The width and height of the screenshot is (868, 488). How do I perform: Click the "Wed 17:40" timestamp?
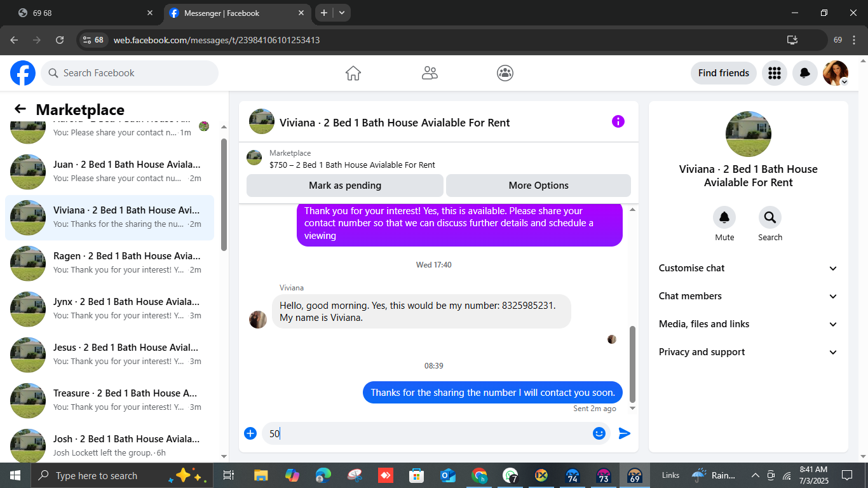pos(434,265)
